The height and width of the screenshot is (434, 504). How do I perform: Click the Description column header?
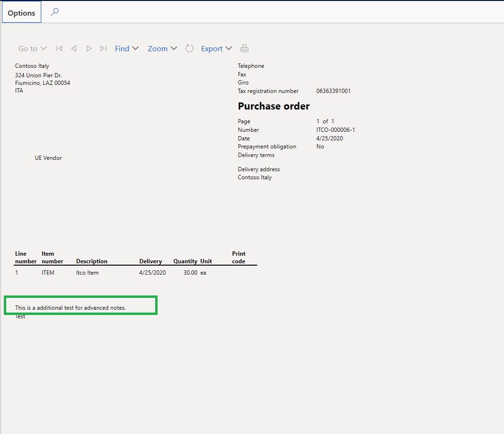(92, 261)
